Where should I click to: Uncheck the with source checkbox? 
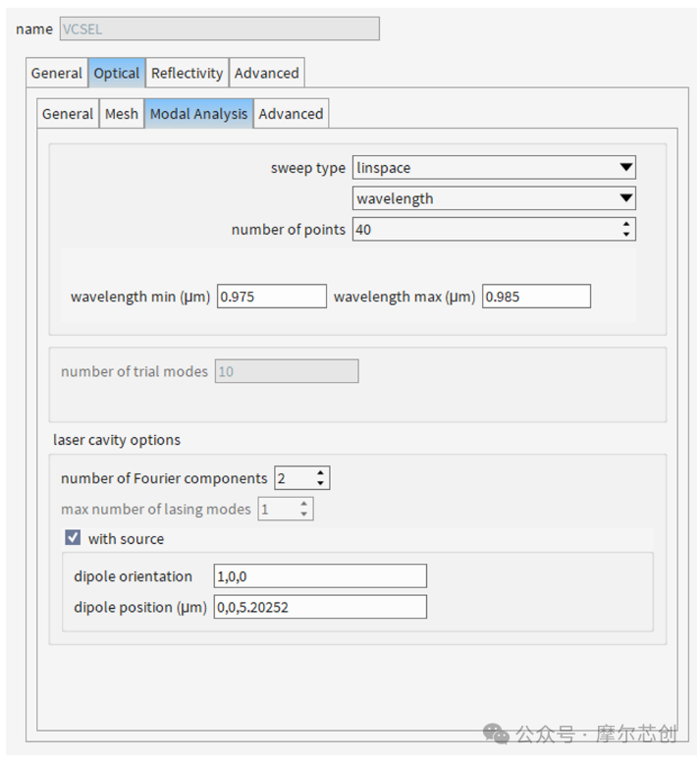(x=73, y=538)
